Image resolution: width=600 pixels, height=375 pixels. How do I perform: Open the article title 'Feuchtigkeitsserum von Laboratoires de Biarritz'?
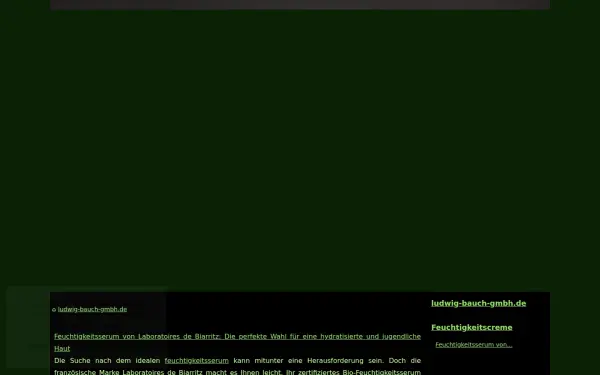click(x=237, y=342)
